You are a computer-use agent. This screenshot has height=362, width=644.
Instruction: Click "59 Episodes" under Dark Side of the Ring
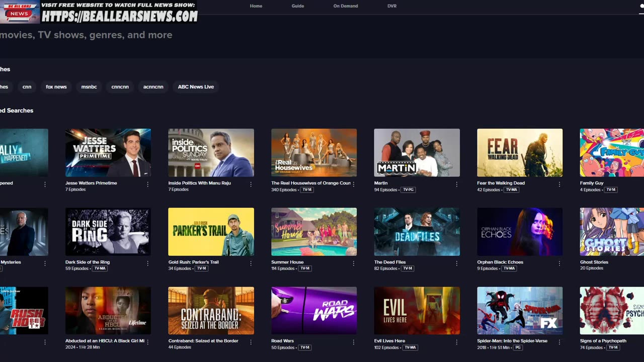77,268
